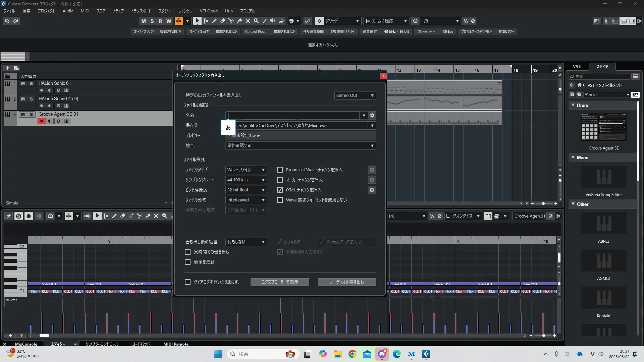Switch to the VSTi tab
Screen dimensions: 644x362
pos(577,66)
